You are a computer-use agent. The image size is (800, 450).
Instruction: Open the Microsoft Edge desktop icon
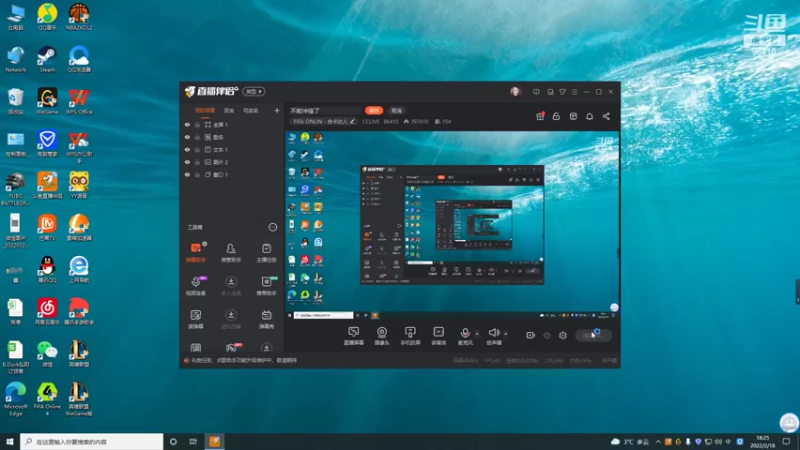pyautogui.click(x=15, y=399)
